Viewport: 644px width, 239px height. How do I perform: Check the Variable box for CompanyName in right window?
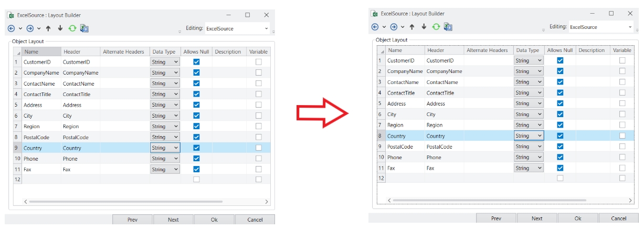tap(622, 71)
